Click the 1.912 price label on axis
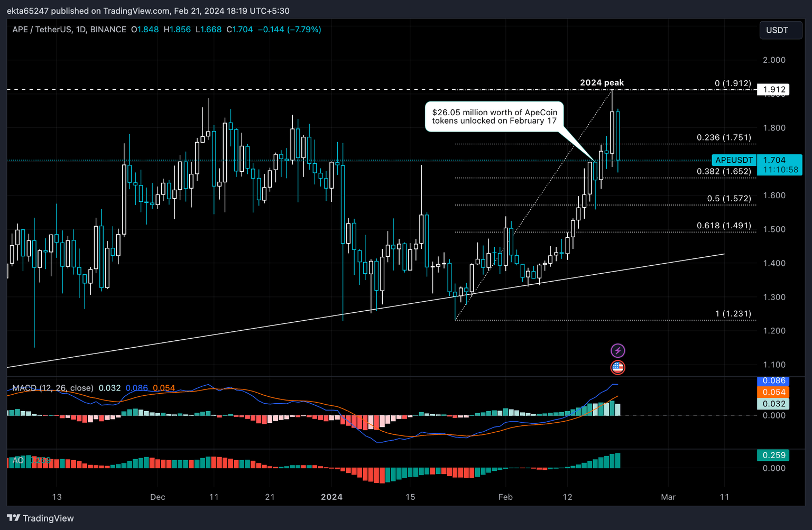Screen dimensions: 812x530 (x=773, y=90)
